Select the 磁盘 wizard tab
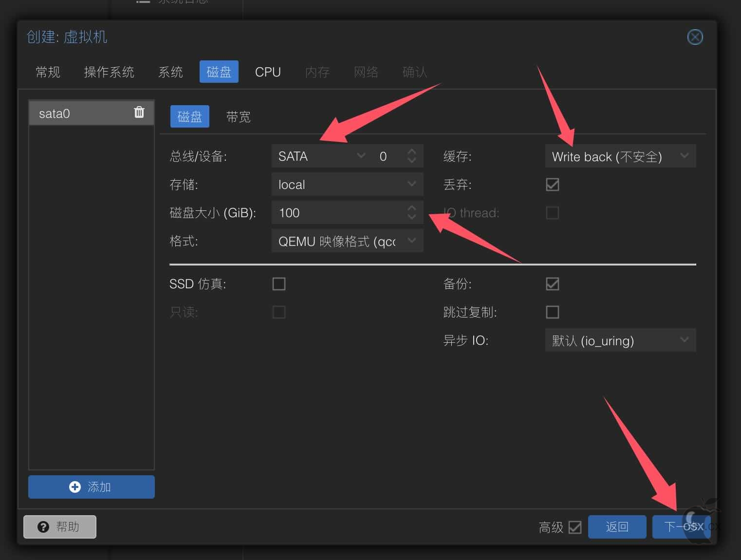The width and height of the screenshot is (741, 560). (x=219, y=72)
